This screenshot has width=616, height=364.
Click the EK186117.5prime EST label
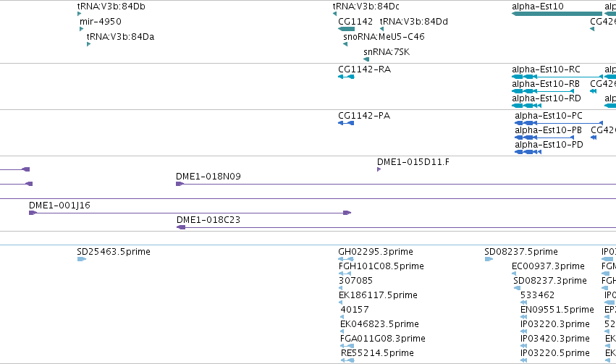coord(378,295)
